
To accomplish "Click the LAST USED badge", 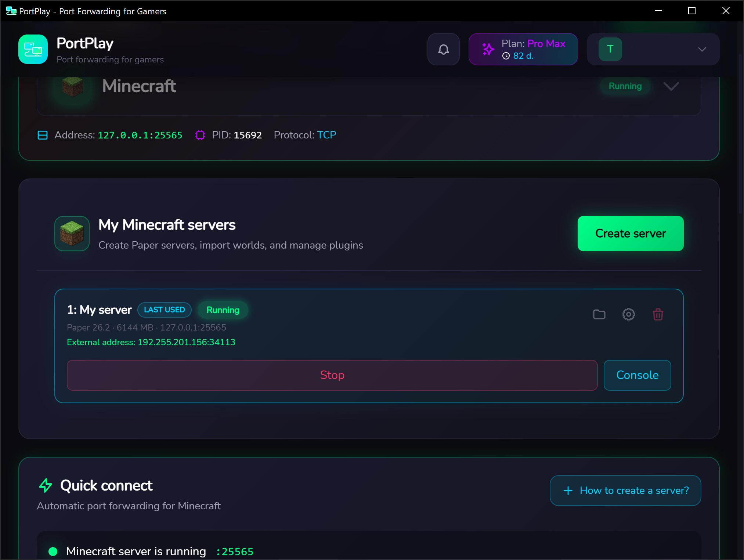I will (165, 310).
